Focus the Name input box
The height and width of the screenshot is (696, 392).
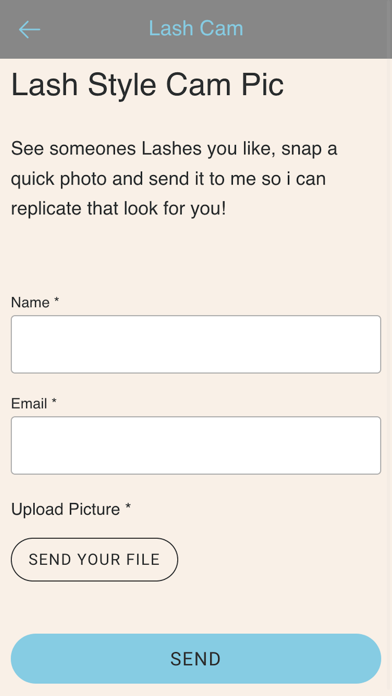click(x=196, y=344)
